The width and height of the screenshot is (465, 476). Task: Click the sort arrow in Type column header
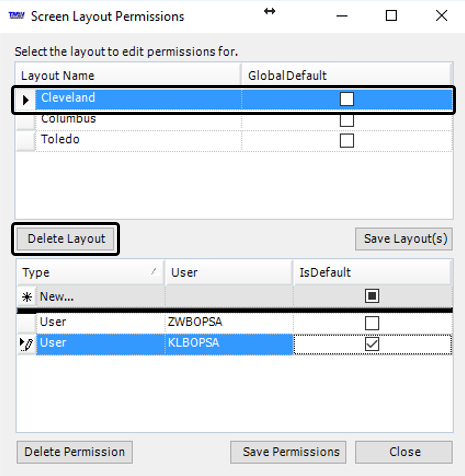(154, 271)
